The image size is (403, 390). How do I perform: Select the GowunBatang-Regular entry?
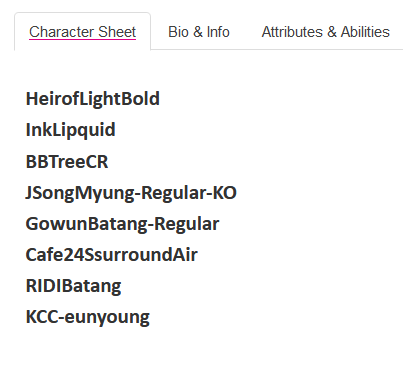122,224
